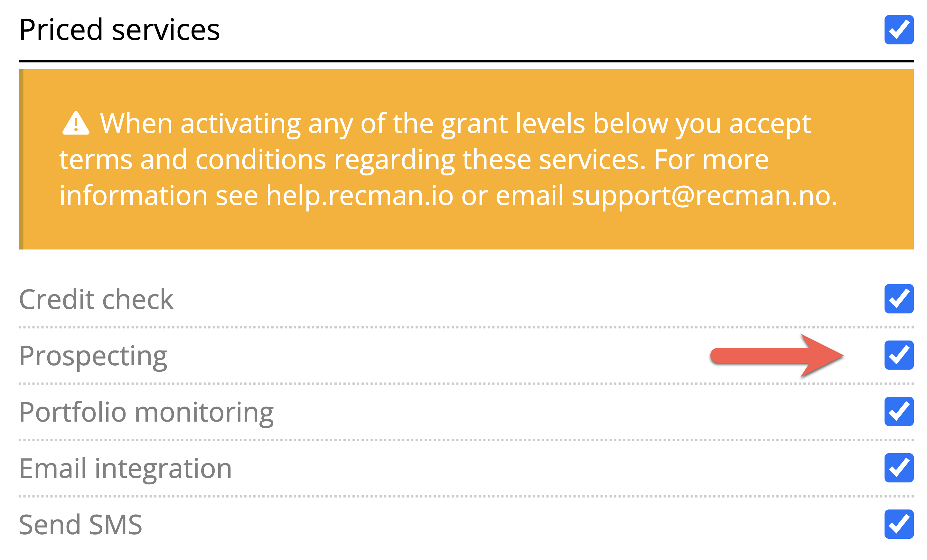Click the Priced services heading

click(x=119, y=30)
